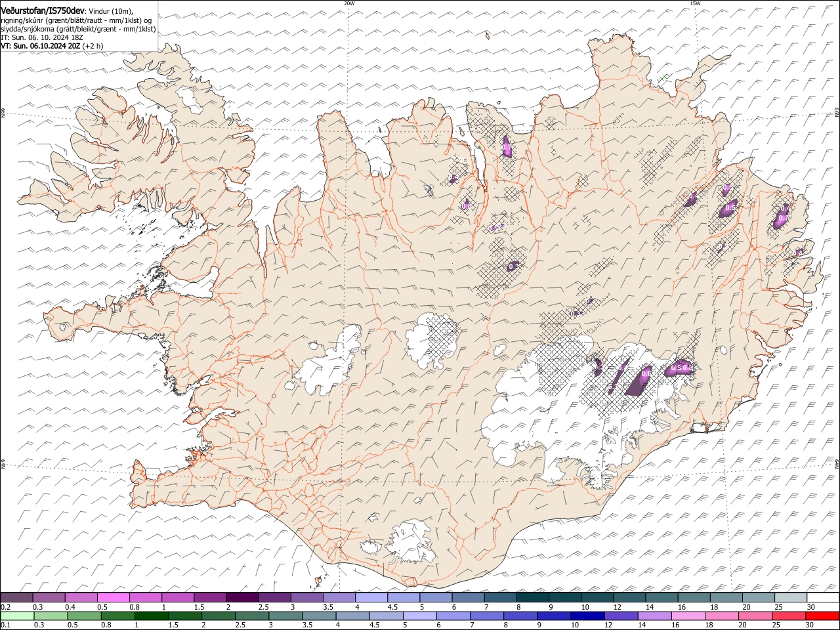
Task: Pick the lower-row swatch starting at 3.5
Action: (319, 616)
